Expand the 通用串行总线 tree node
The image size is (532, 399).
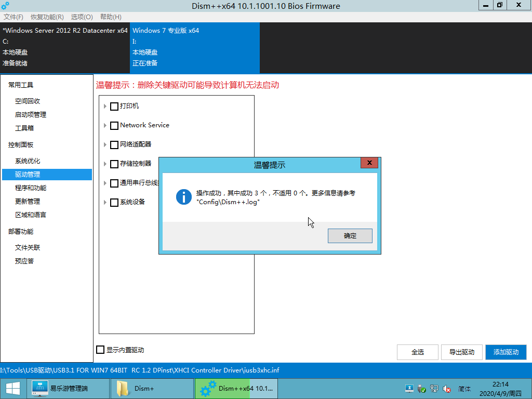105,183
